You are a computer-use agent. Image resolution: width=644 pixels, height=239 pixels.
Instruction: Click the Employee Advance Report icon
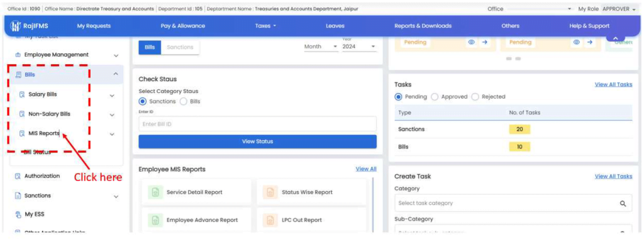(155, 220)
